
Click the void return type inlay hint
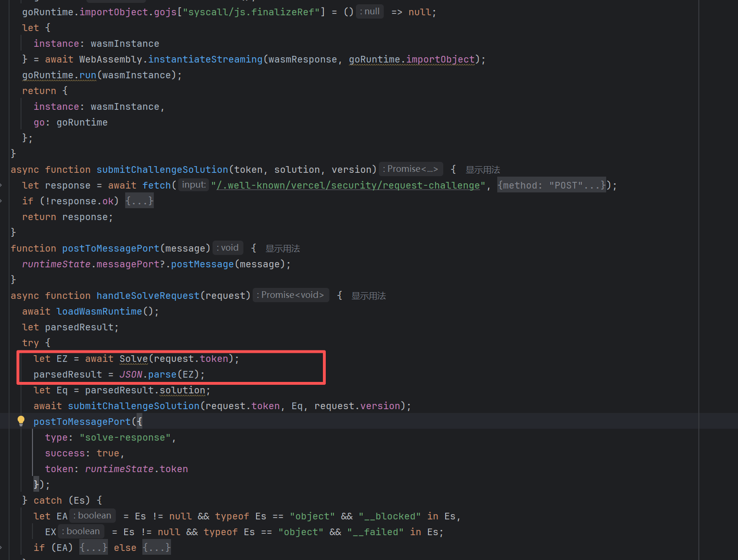coord(228,248)
